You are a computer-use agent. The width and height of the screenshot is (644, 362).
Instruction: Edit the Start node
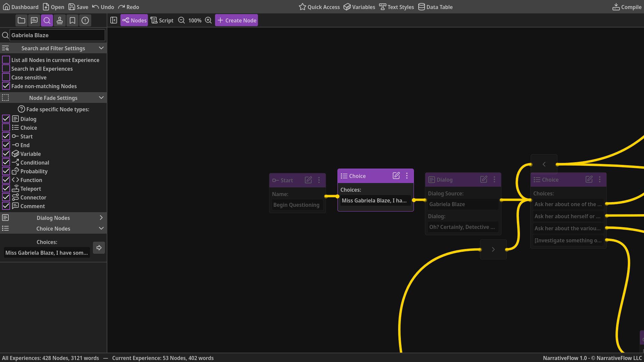(308, 180)
